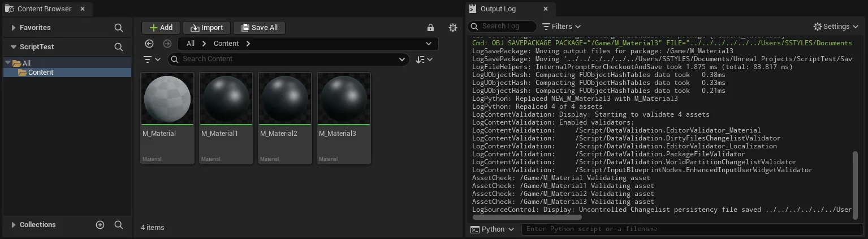
Task: Open Content Browser settings gear
Action: click(452, 28)
